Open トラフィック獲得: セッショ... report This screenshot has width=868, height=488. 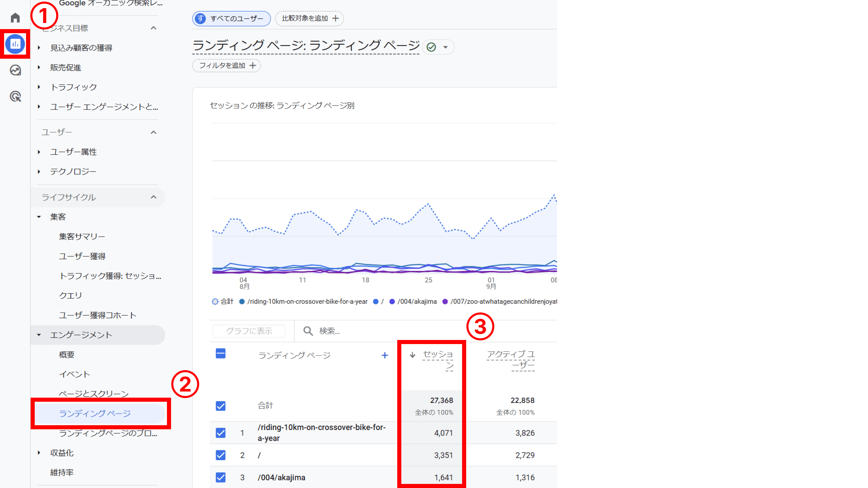pos(110,276)
